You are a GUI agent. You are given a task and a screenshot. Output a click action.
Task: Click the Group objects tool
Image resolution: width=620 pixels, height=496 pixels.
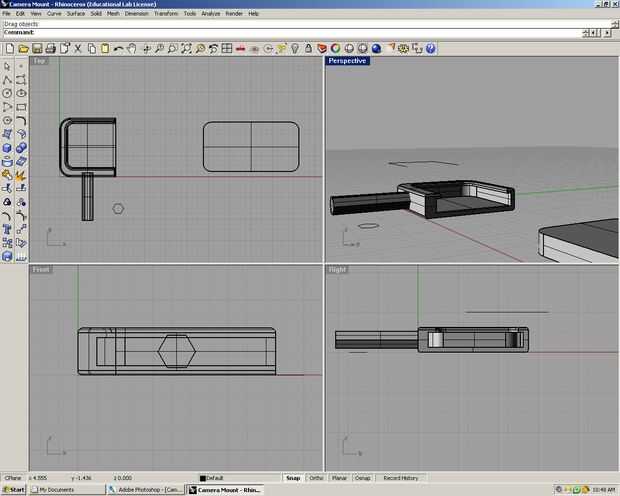[7, 202]
